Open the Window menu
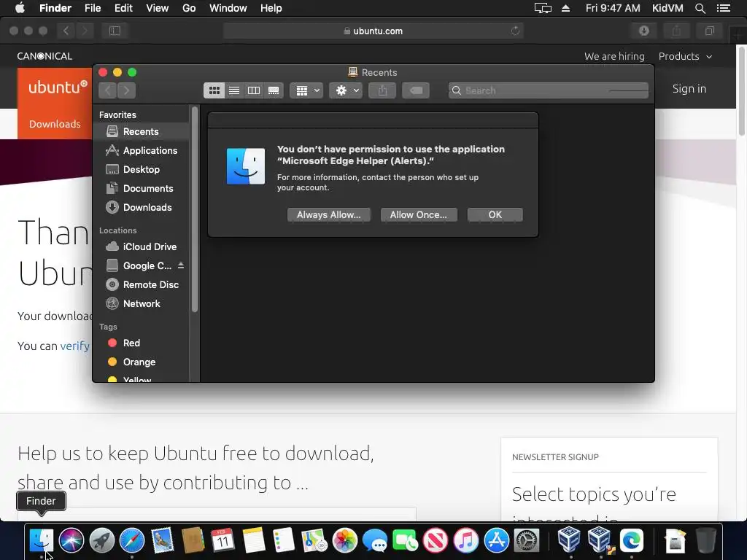 228,8
